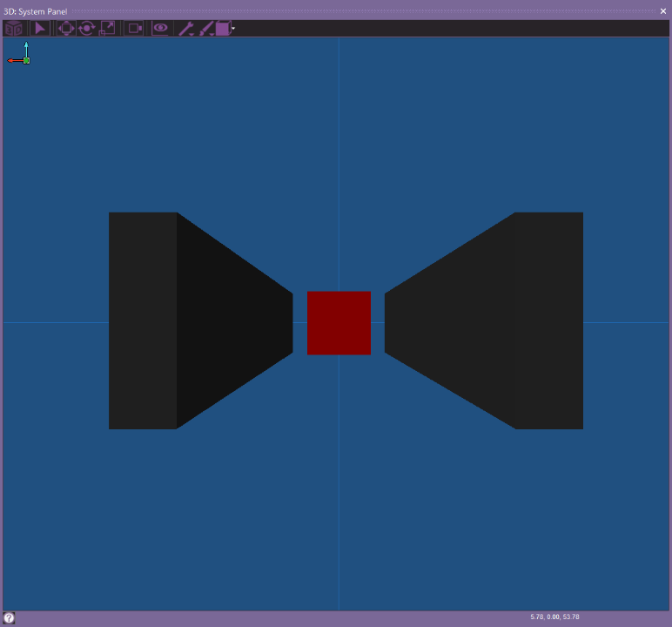Screen dimensions: 672x627
Task: Select the arrow pointer tool
Action: click(x=40, y=29)
